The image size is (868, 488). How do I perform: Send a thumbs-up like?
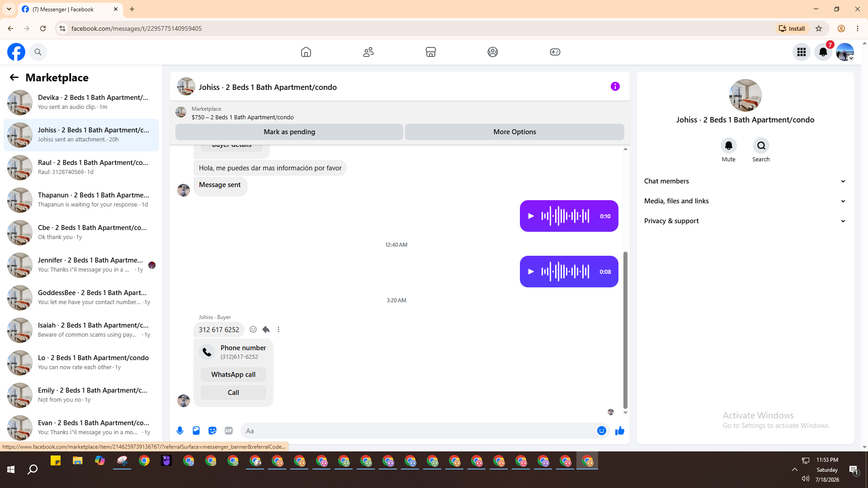(x=620, y=431)
